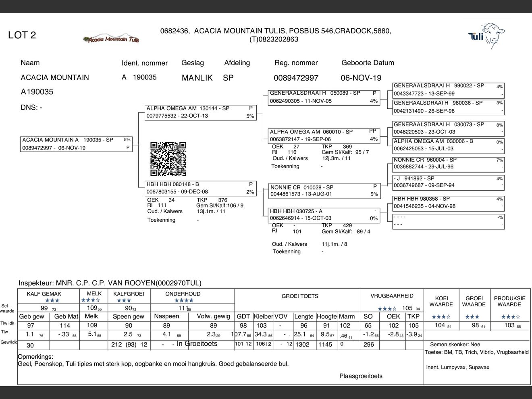Viewport: 532px width, 399px height.
Task: Click the Nonnie CR 010028 pedigree box
Action: coord(324,191)
